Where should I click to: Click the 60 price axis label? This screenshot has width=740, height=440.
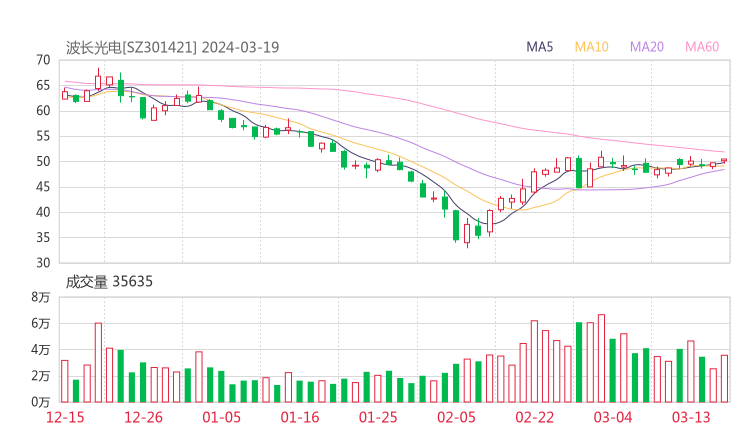pyautogui.click(x=43, y=111)
